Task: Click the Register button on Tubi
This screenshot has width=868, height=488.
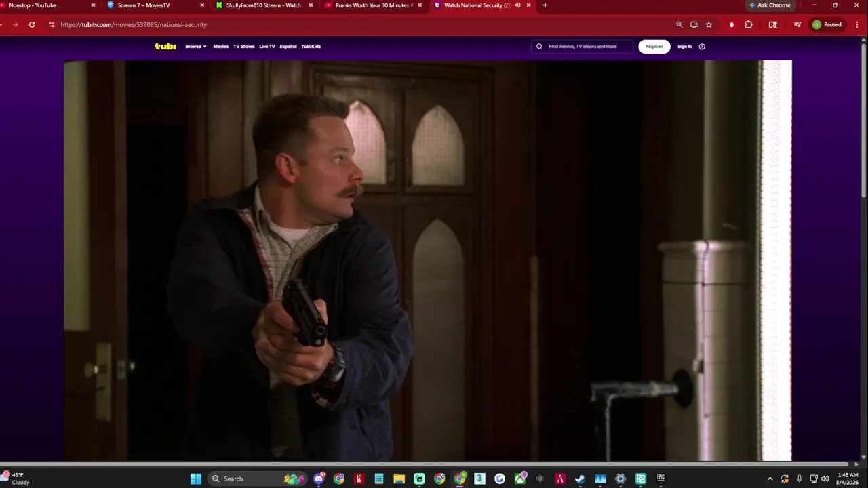Action: click(654, 47)
